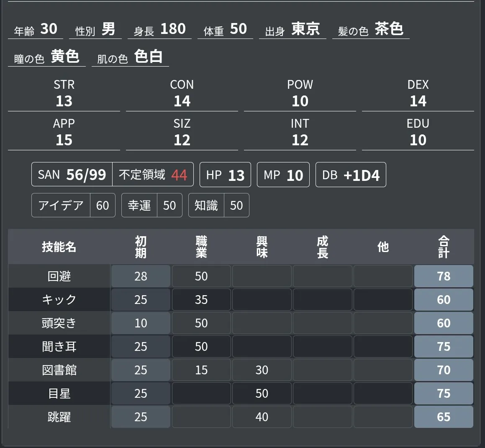Click the 瞳の色 field showing 黄色
The image size is (485, 448).
coord(65,57)
